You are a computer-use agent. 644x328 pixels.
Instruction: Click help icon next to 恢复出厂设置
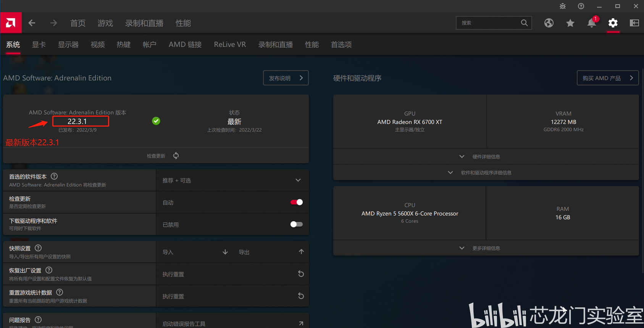49,270
